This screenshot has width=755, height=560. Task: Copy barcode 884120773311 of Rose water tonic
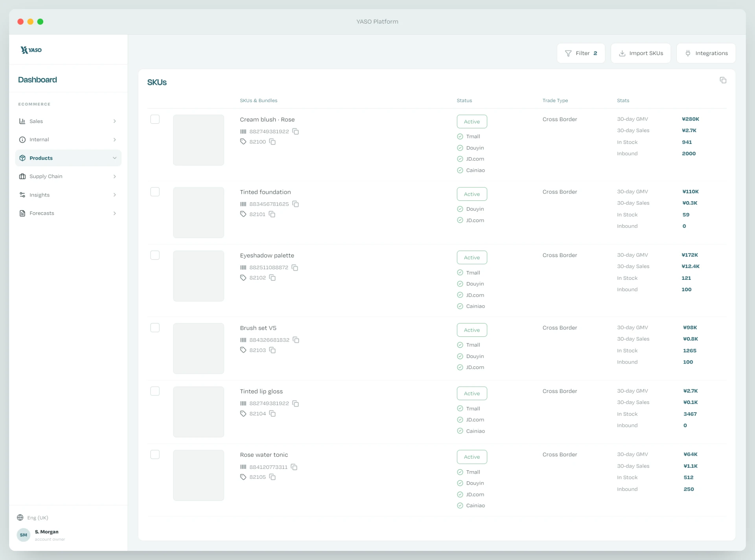294,467
